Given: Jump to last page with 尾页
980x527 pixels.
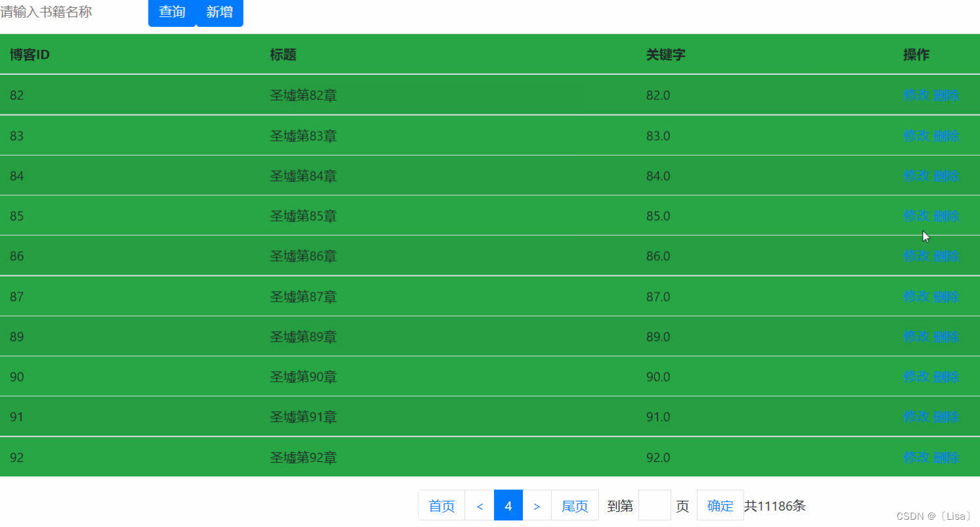Looking at the screenshot, I should pos(575,505).
